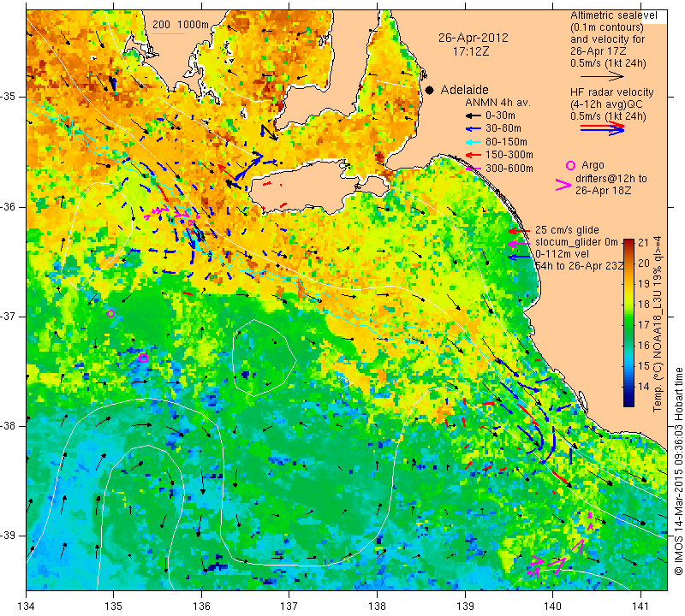685x616 pixels.
Task: Click the dark red top of temperature colorbar
Action: tap(628, 243)
